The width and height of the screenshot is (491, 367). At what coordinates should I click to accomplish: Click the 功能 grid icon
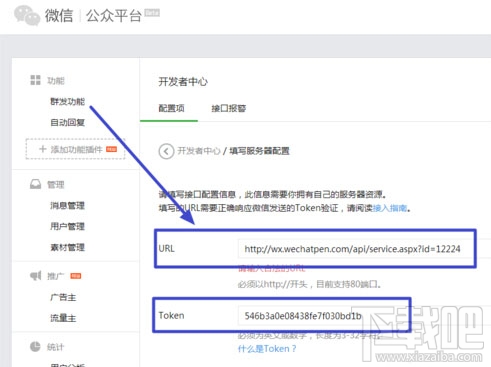35,80
